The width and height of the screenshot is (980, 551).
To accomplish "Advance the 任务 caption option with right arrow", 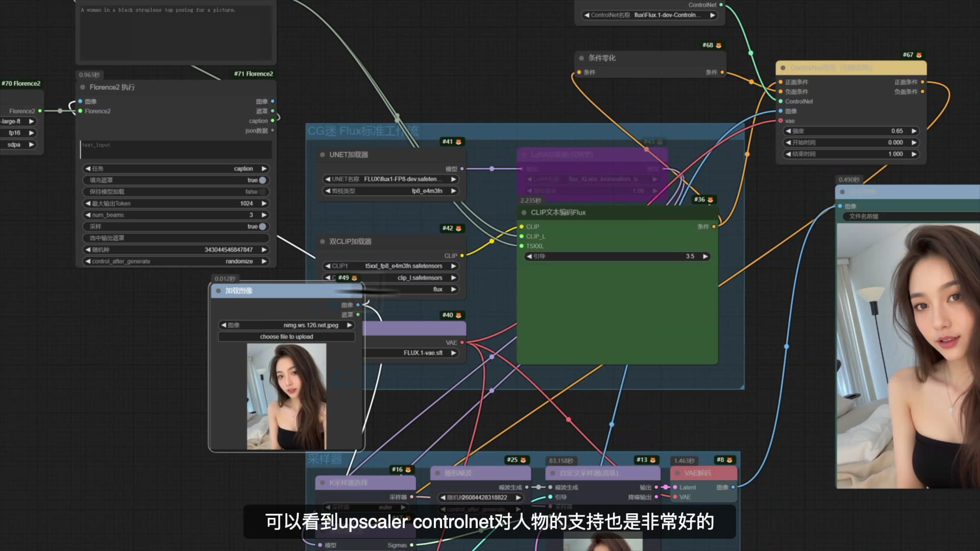I will pos(264,169).
